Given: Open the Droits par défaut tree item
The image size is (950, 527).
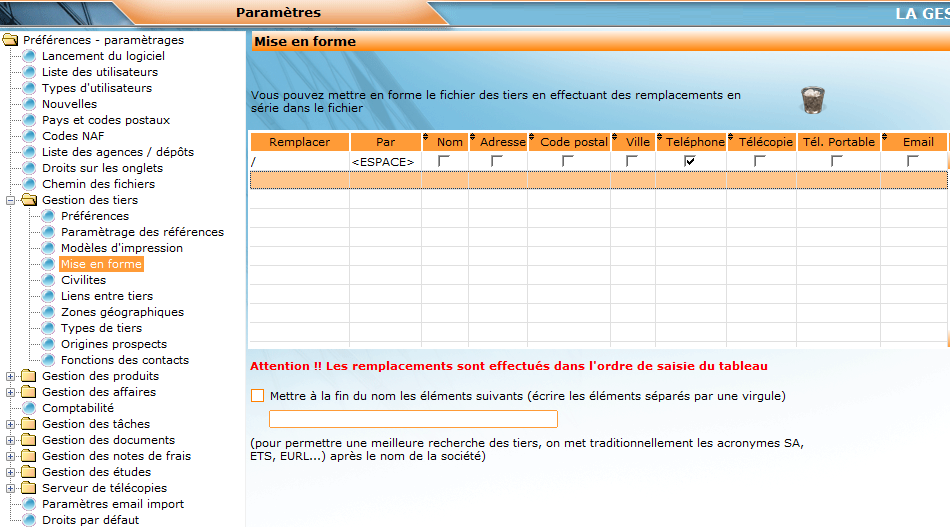Looking at the screenshot, I should coord(90,520).
